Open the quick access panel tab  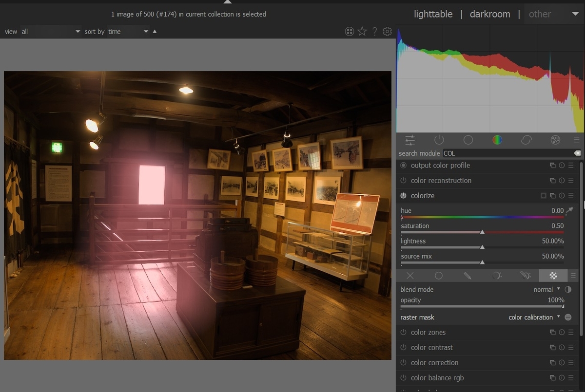[x=410, y=140]
